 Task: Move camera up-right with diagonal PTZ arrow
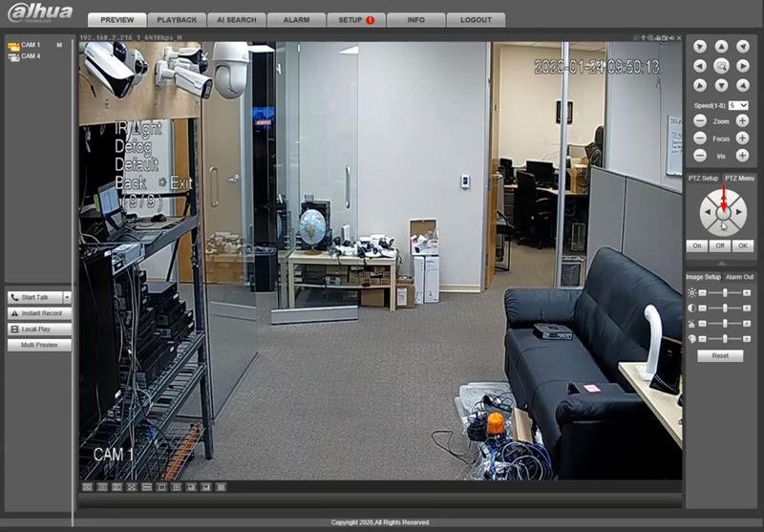coord(743,46)
